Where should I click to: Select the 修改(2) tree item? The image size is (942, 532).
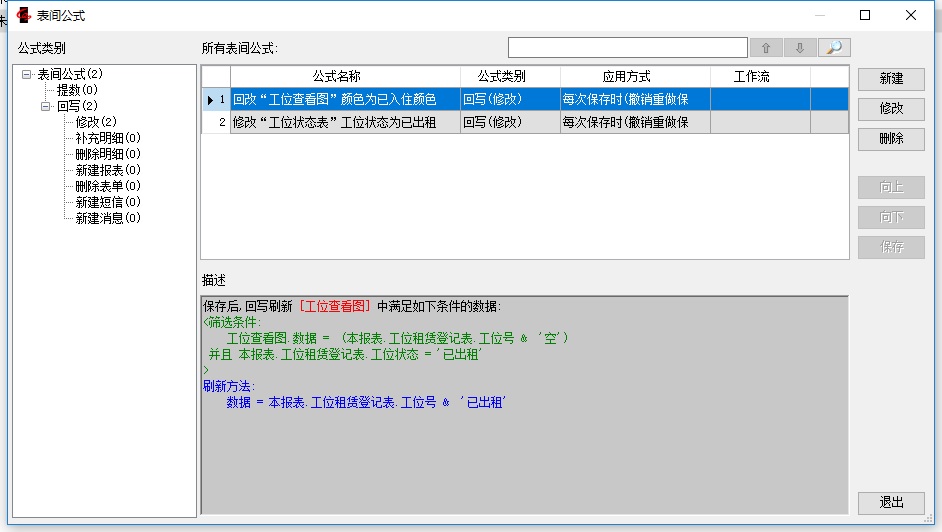pos(95,122)
